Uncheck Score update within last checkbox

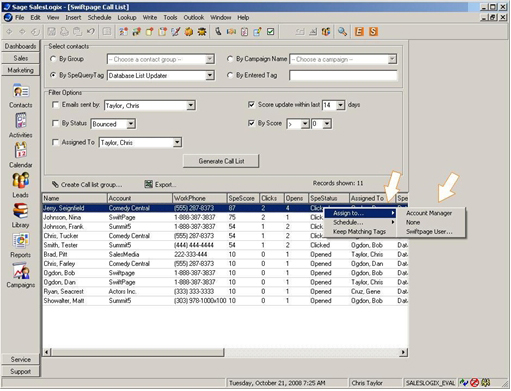coord(251,105)
